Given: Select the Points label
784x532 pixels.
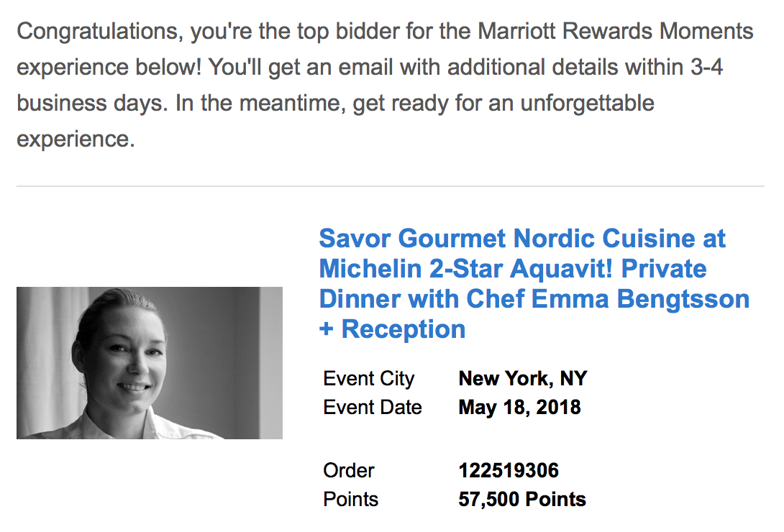Looking at the screenshot, I should coord(350,499).
